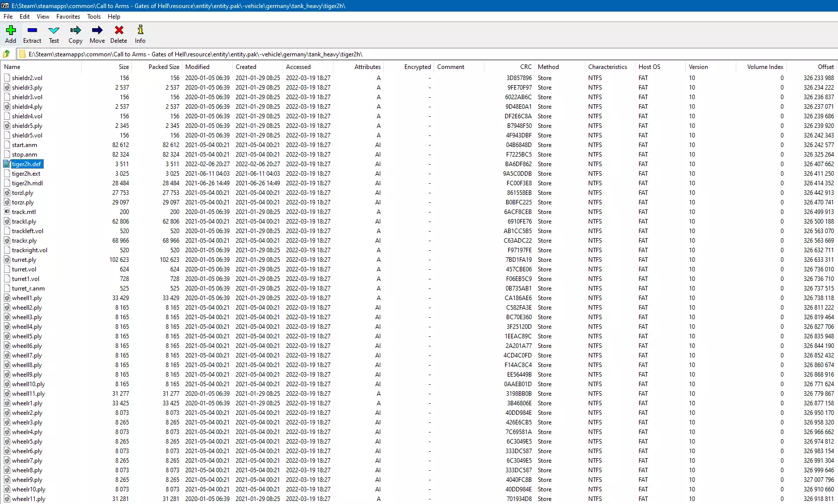The height and width of the screenshot is (504, 838).
Task: Click the start.anm file icon
Action: click(x=7, y=145)
